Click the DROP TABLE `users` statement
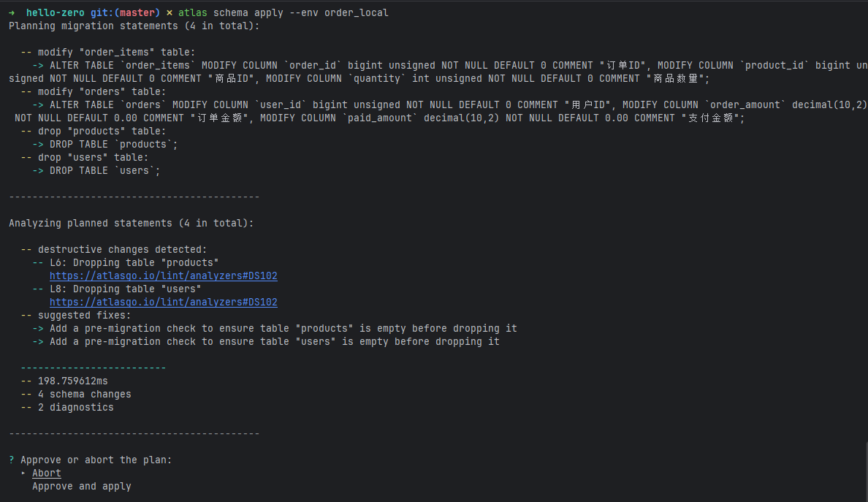Image resolution: width=868 pixels, height=502 pixels. [104, 171]
